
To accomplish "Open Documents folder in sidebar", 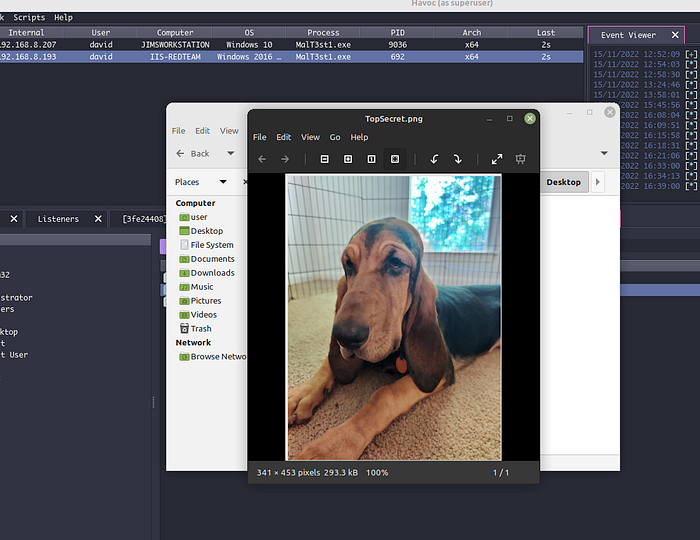I will (x=207, y=259).
